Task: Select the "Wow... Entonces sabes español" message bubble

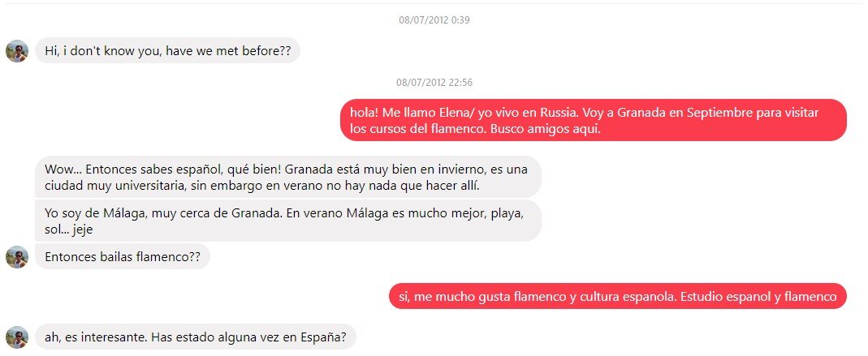Action: coord(288,177)
